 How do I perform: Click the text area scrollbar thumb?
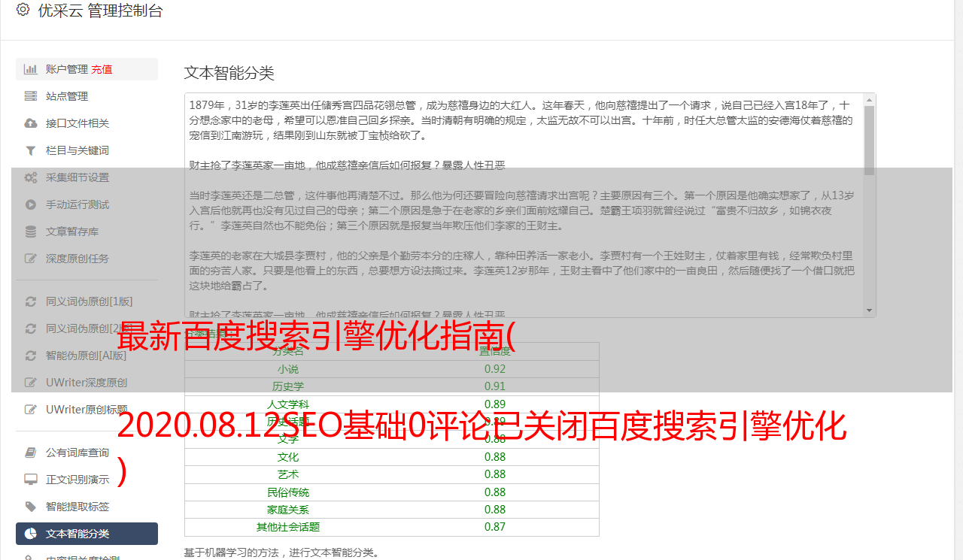pos(870,140)
